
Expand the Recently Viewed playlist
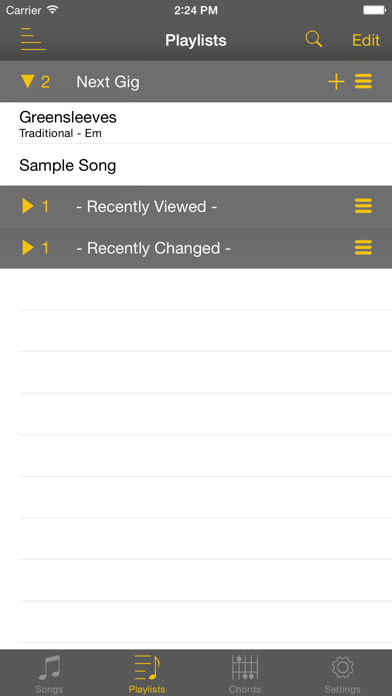[x=28, y=206]
